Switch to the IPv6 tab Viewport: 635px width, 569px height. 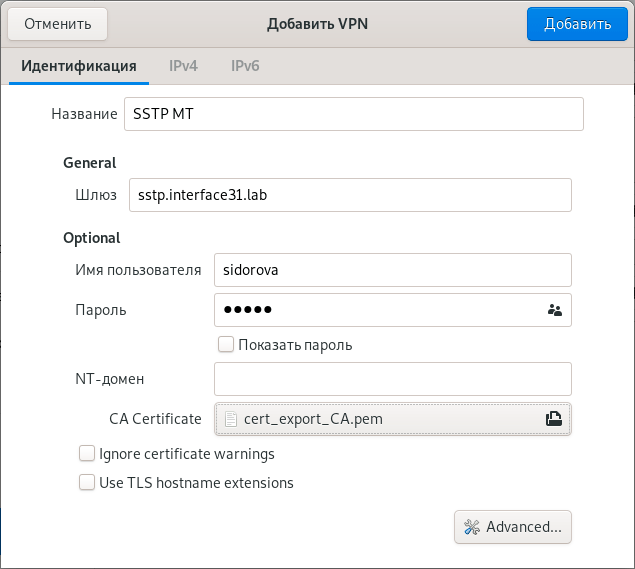pyautogui.click(x=246, y=67)
